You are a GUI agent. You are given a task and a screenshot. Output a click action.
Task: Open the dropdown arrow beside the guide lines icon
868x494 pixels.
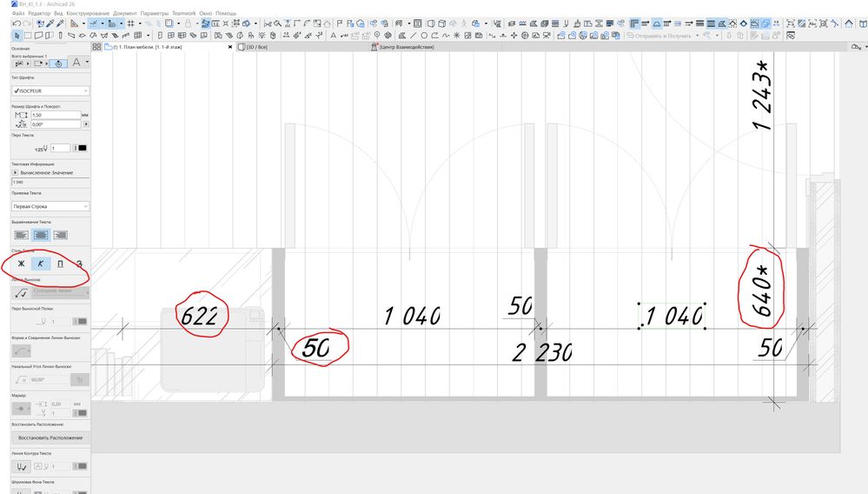click(103, 23)
